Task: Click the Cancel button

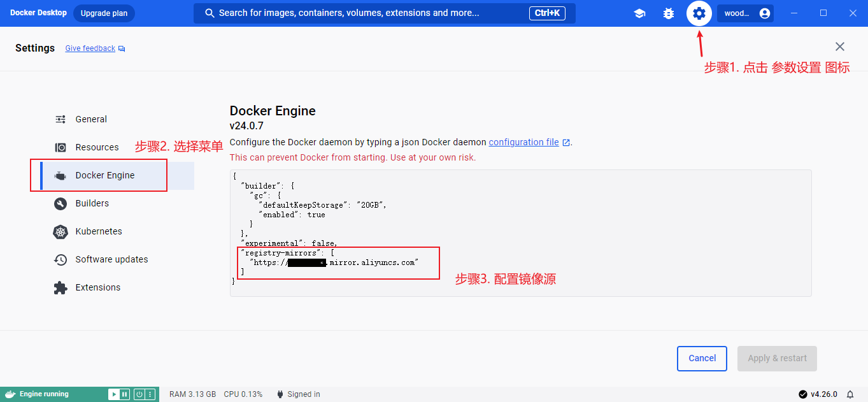Action: (702, 359)
